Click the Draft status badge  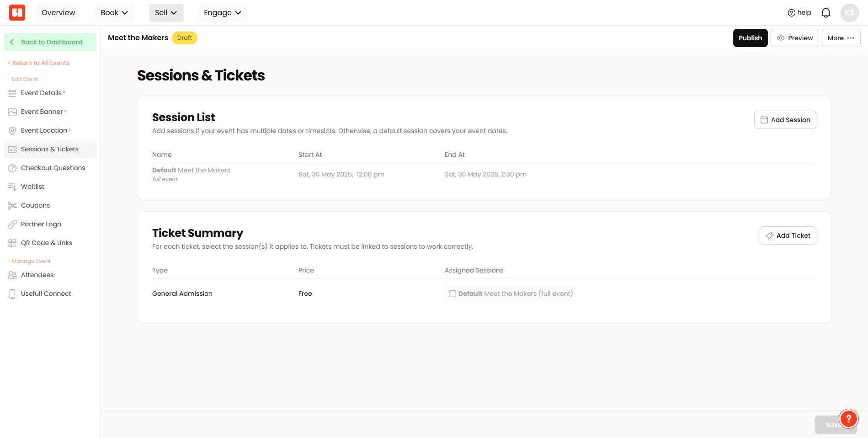point(185,38)
